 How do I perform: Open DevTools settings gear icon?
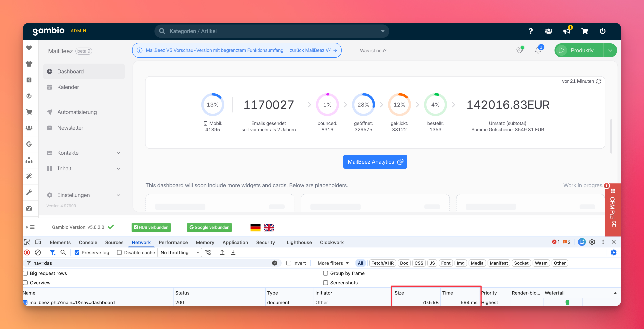[592, 242]
